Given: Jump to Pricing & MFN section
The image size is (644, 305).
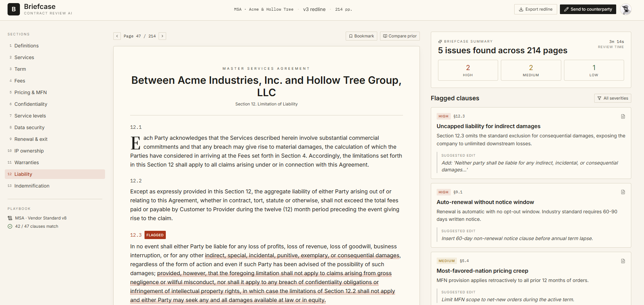Looking at the screenshot, I should pos(55,92).
